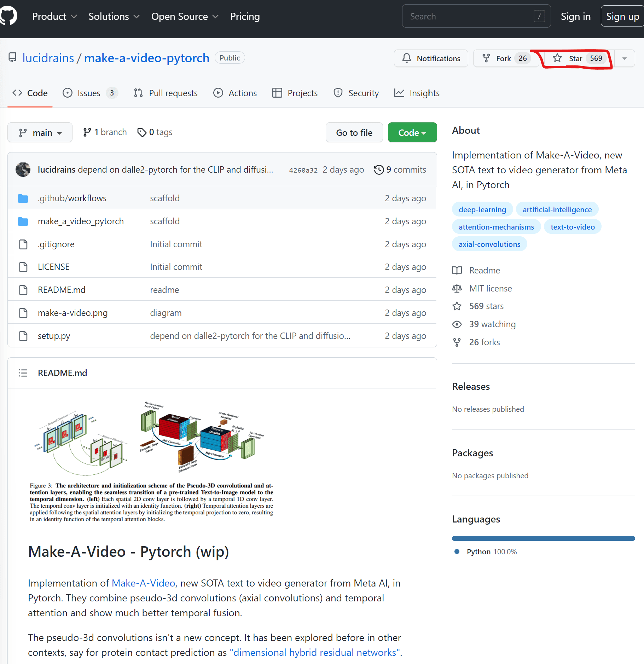Click the commits history clock icon
Screen dimensions: 644x664
[379, 170]
